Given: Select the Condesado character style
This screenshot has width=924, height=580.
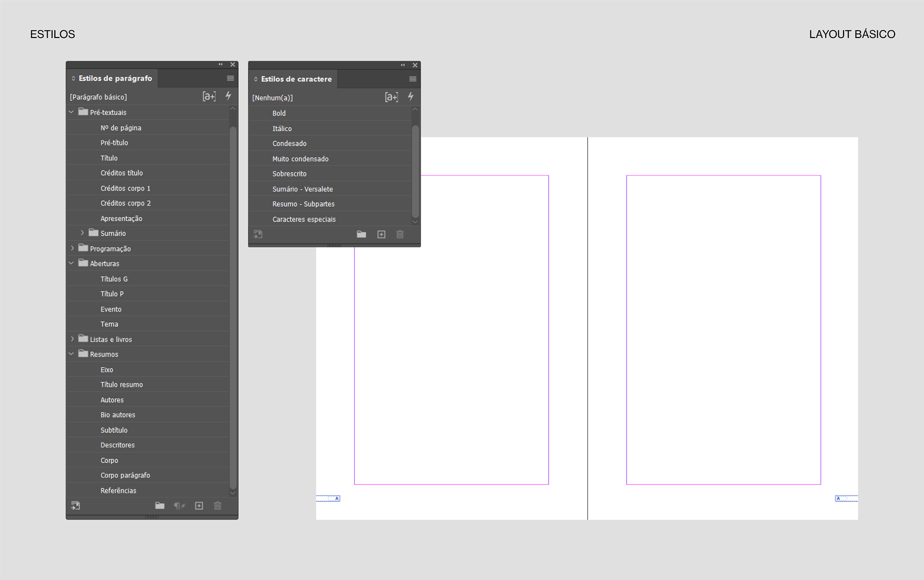Looking at the screenshot, I should pyautogui.click(x=330, y=143).
